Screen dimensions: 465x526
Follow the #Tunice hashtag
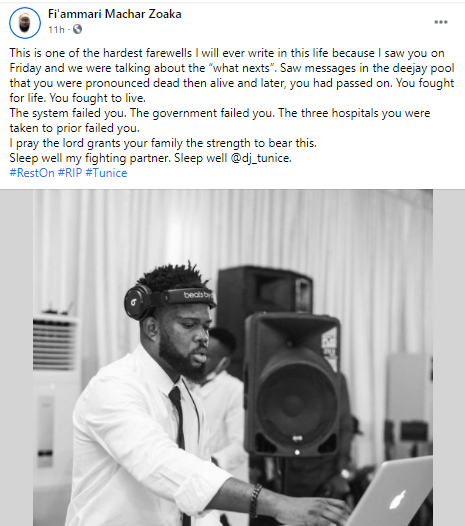pyautogui.click(x=106, y=173)
